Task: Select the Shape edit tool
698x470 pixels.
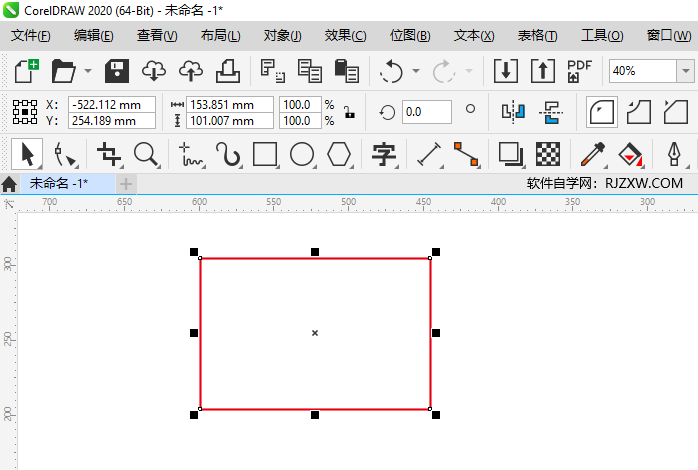Action: [x=65, y=154]
